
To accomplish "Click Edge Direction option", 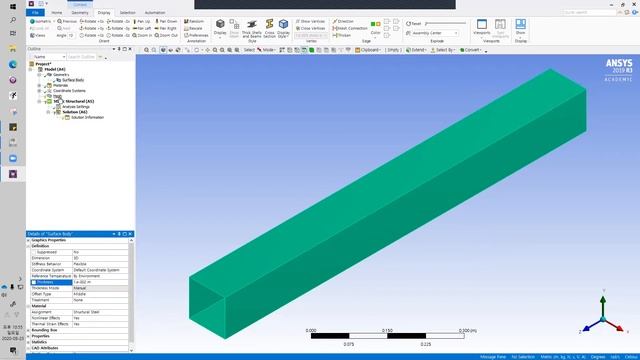I will (343, 21).
